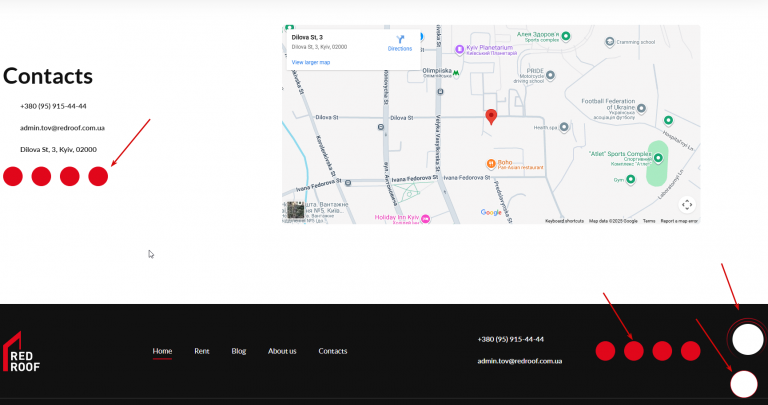
Task: Click the Contacts phone number +380 (95) 915-44-44
Action: [53, 106]
